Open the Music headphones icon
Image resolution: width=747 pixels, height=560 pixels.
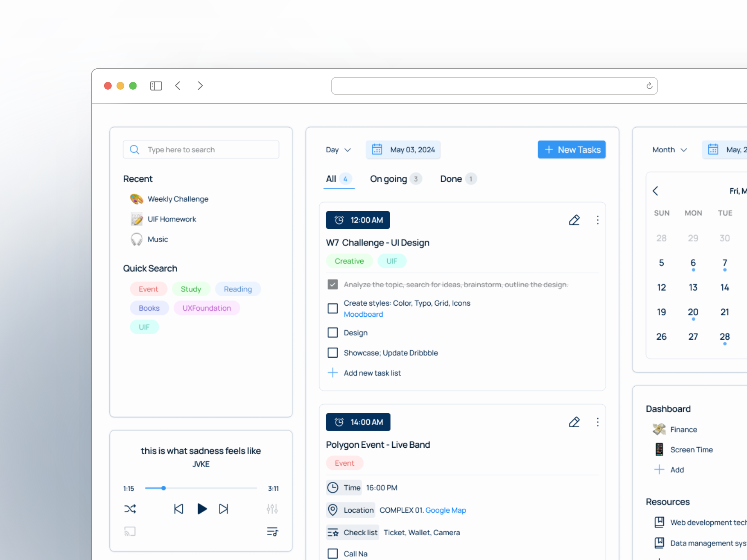(137, 239)
